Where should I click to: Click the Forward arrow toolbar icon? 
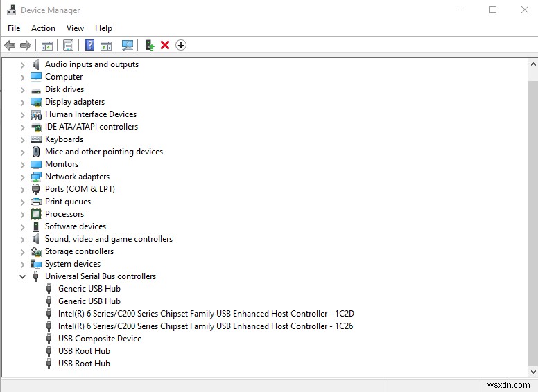pos(26,45)
